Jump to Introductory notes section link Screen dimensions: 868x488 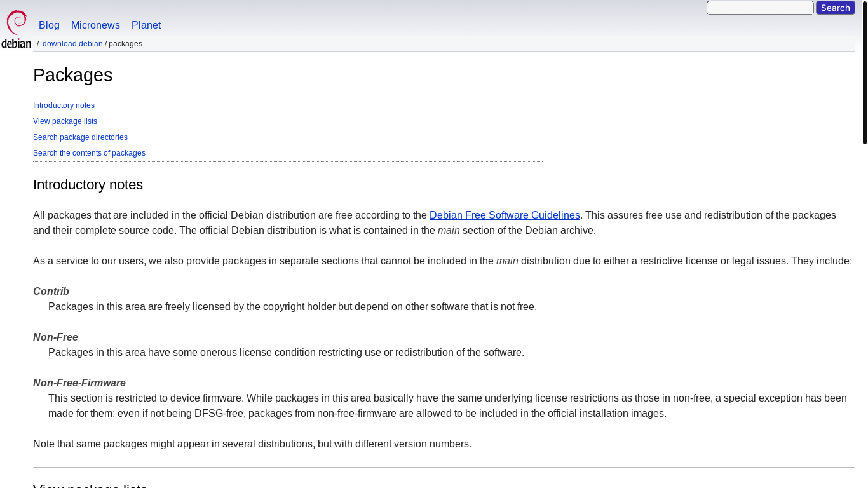[64, 105]
